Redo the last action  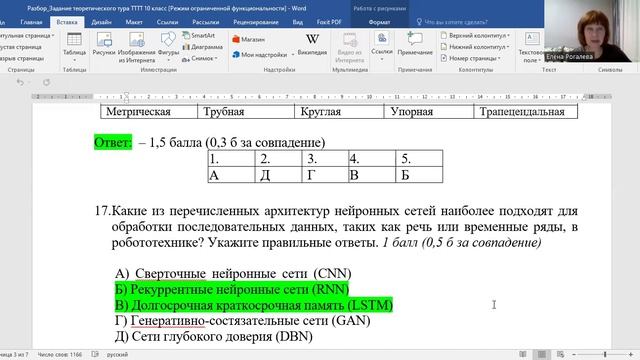coord(47,82)
